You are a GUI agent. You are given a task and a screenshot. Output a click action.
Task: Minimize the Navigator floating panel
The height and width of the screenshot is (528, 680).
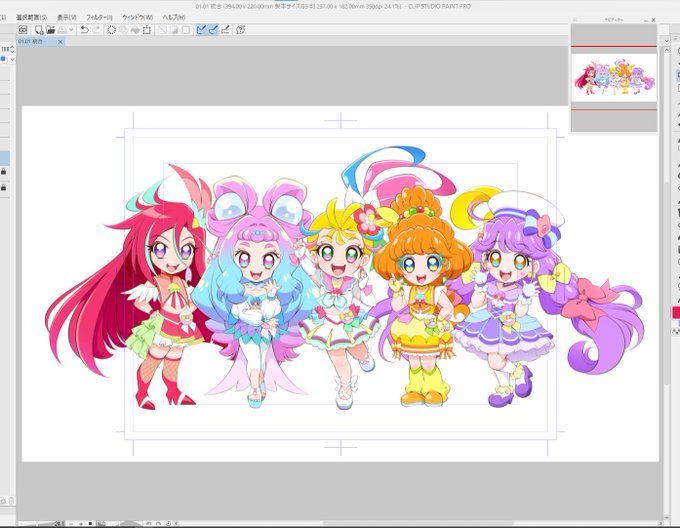[645, 20]
